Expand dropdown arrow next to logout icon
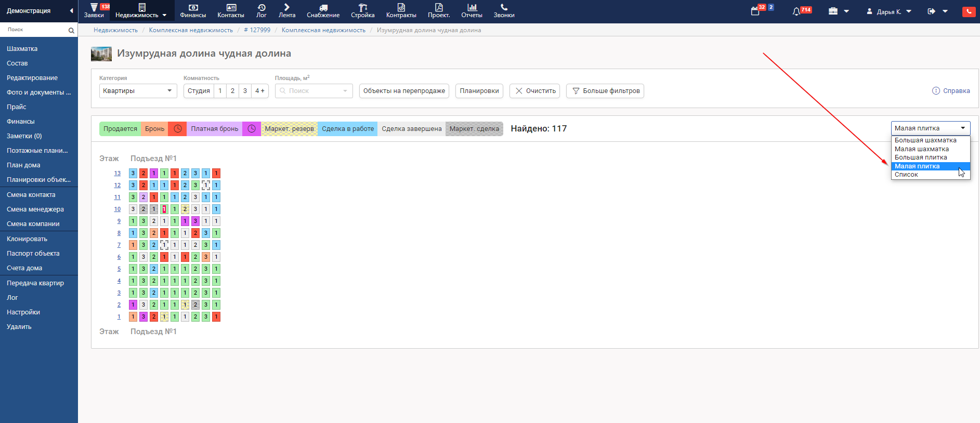This screenshot has height=423, width=980. click(945, 11)
